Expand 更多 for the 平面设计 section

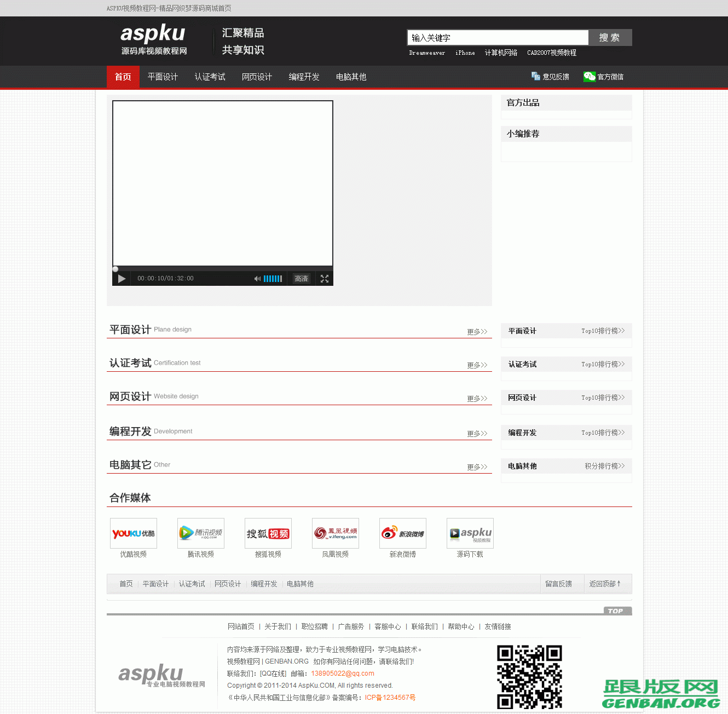pos(476,331)
